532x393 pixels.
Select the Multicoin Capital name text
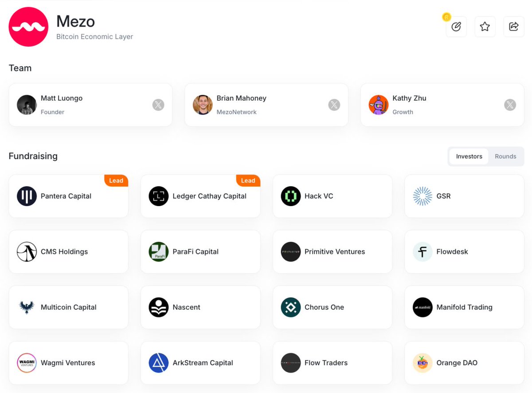click(69, 307)
